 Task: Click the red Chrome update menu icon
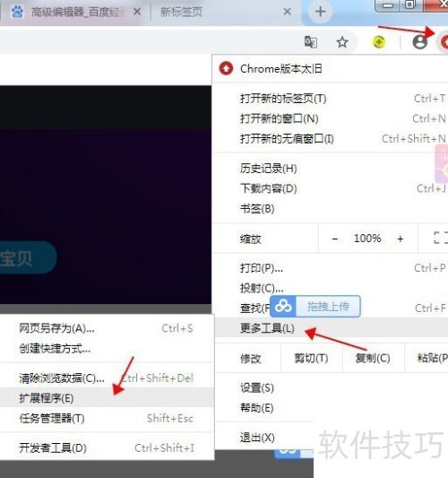444,42
